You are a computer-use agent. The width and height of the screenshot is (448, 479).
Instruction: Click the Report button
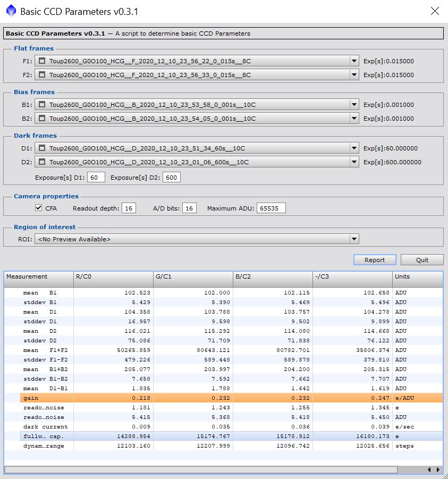[x=375, y=259]
